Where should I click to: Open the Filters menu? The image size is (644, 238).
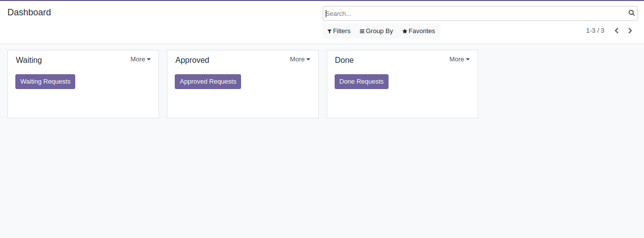click(x=339, y=31)
